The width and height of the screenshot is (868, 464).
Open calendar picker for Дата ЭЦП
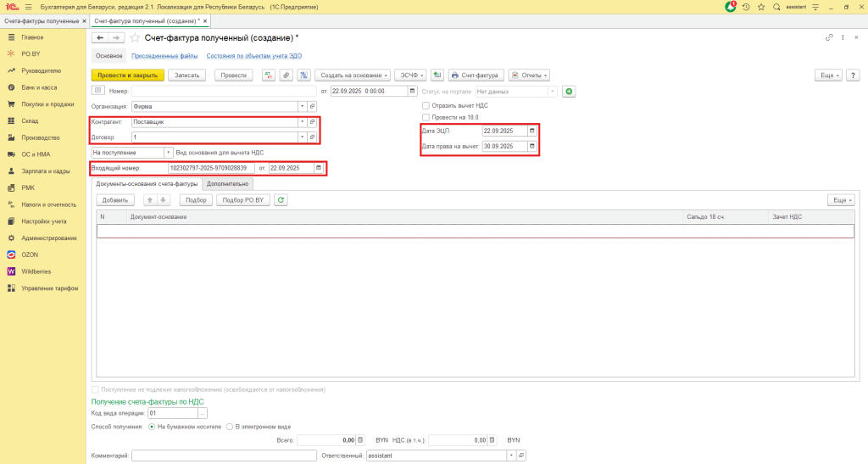coord(531,131)
